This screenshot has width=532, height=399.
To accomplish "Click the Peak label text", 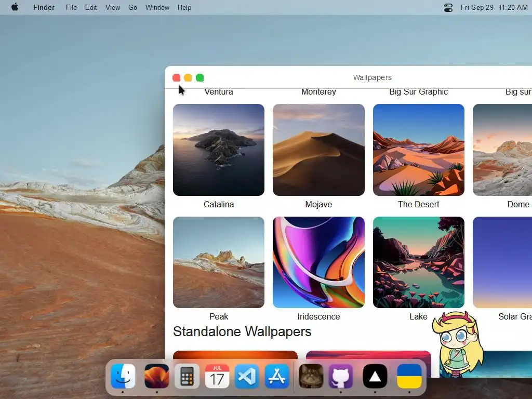I will [219, 316].
